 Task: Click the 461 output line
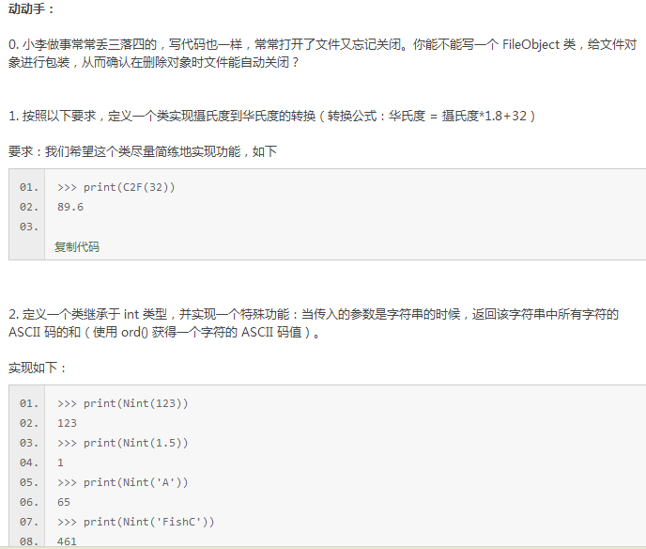pos(67,541)
